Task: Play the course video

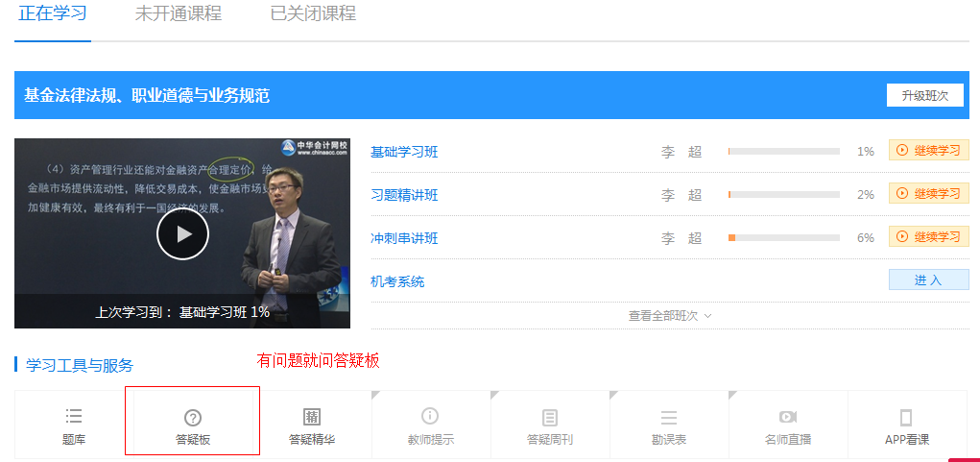Action: coord(182,233)
